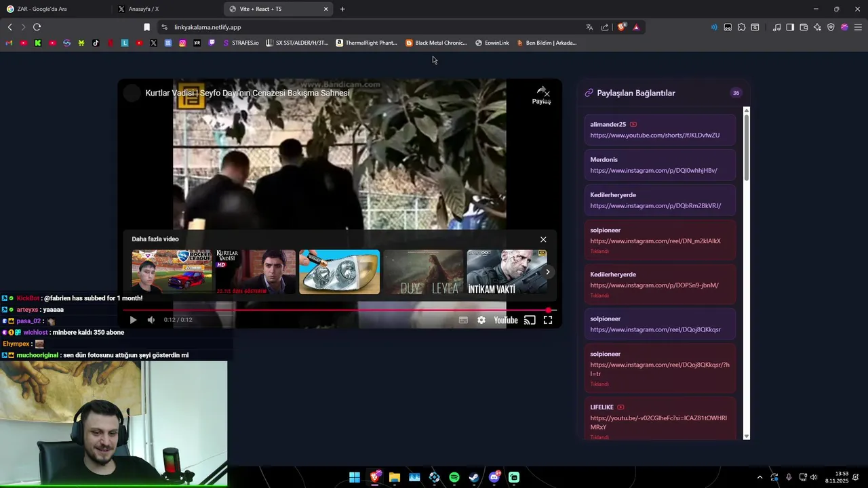
Task: Click the YouTube icon next to alimander25
Action: coord(633,124)
